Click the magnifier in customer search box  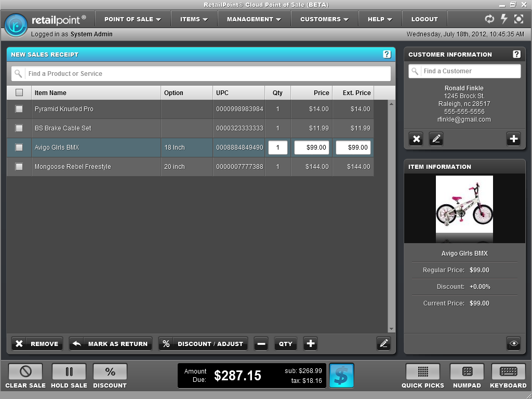(415, 71)
